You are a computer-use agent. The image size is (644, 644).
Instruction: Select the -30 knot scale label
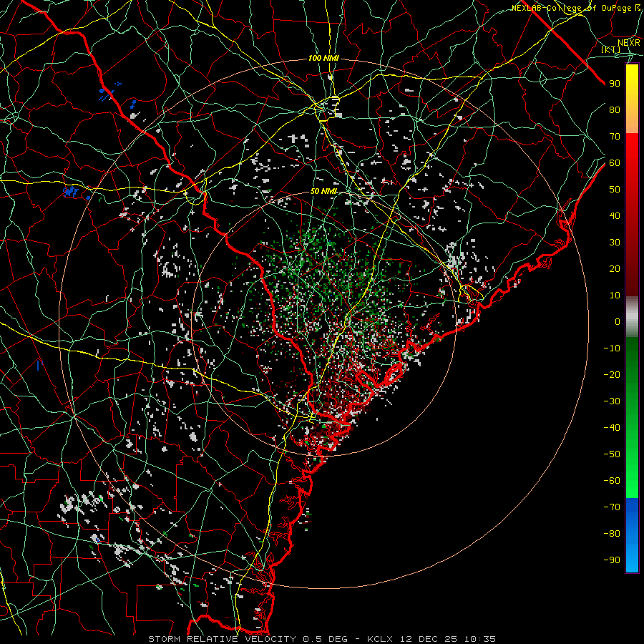coord(612,401)
